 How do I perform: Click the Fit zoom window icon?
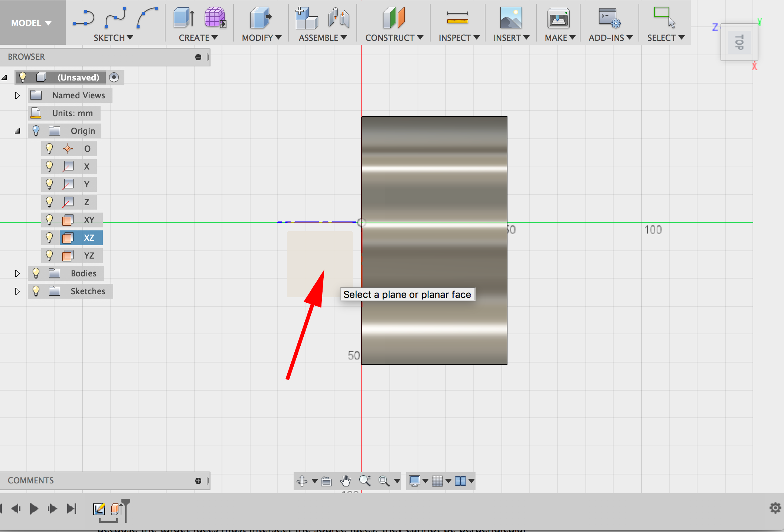pyautogui.click(x=384, y=481)
